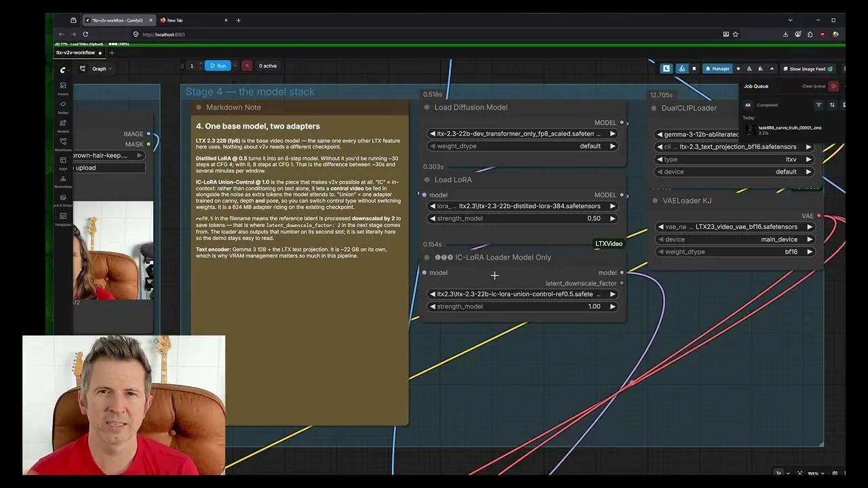Screen dimensions: 868x488
Task: Click the '0 active' queue status button
Action: pyautogui.click(x=269, y=66)
